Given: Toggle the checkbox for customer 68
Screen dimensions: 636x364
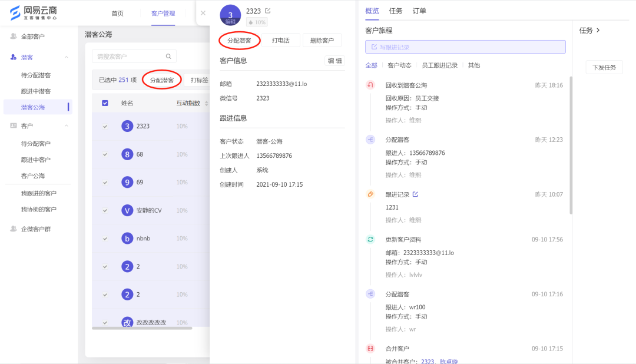Looking at the screenshot, I should click(x=105, y=153).
